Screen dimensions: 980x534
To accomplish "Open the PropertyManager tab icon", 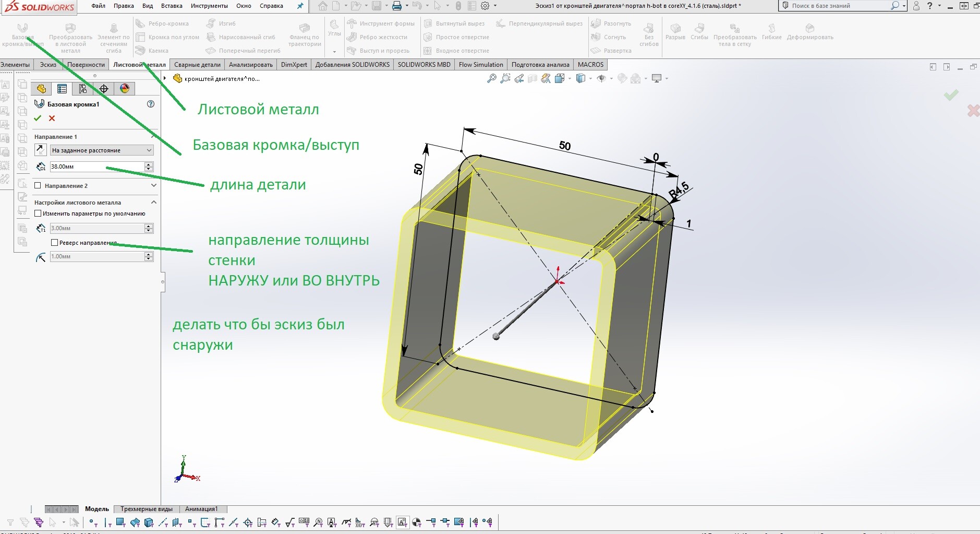I will coord(62,89).
